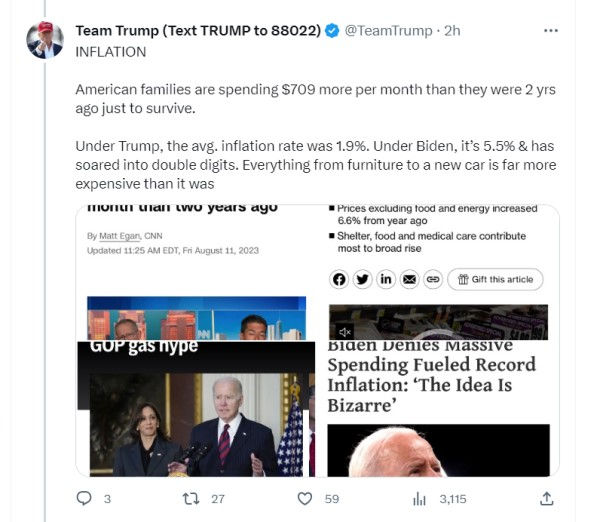Click Twitter bird share icon in article

[362, 279]
